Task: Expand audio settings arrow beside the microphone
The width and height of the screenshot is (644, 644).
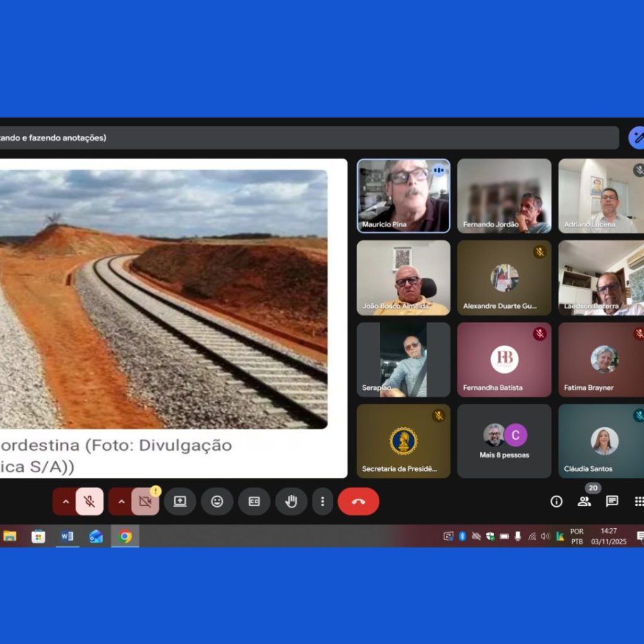Action: (x=65, y=501)
